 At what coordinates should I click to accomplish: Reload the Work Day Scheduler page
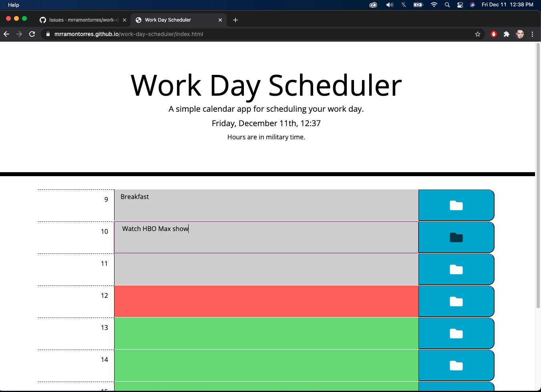click(x=32, y=34)
